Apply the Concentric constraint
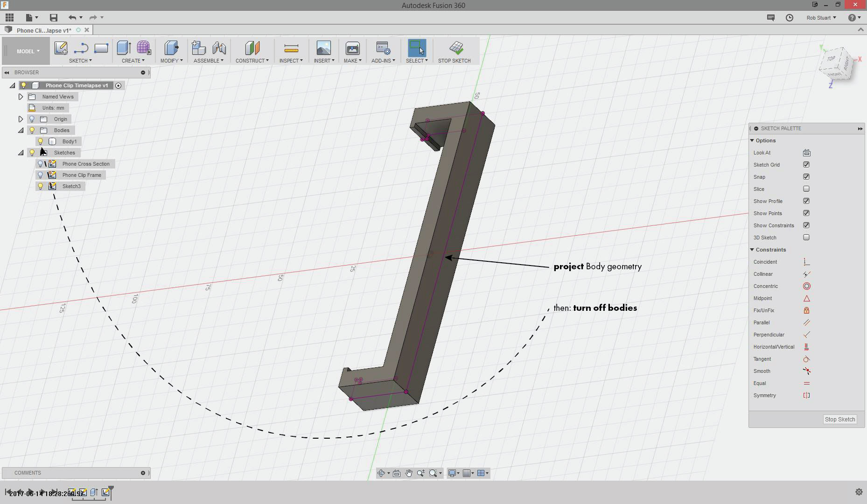Screen dimensions: 867x504 pos(806,286)
